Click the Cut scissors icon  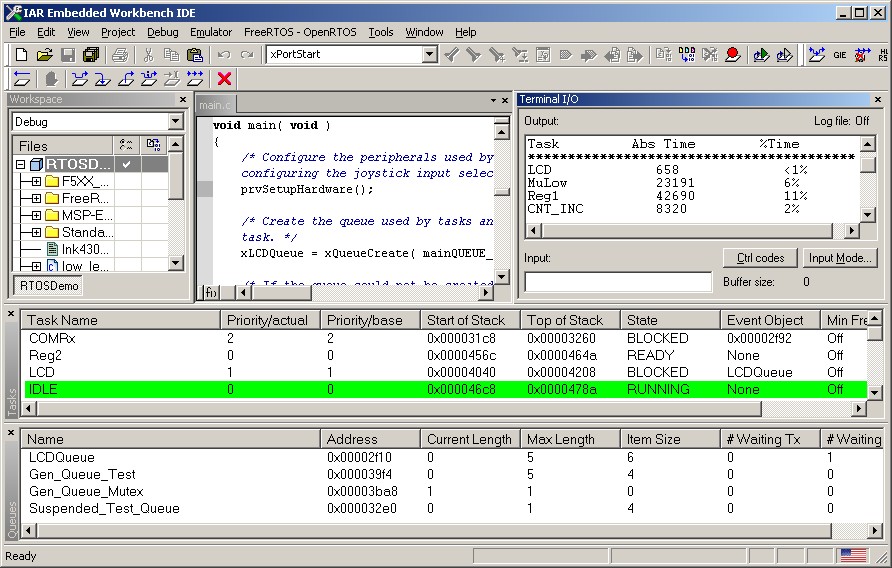[148, 55]
